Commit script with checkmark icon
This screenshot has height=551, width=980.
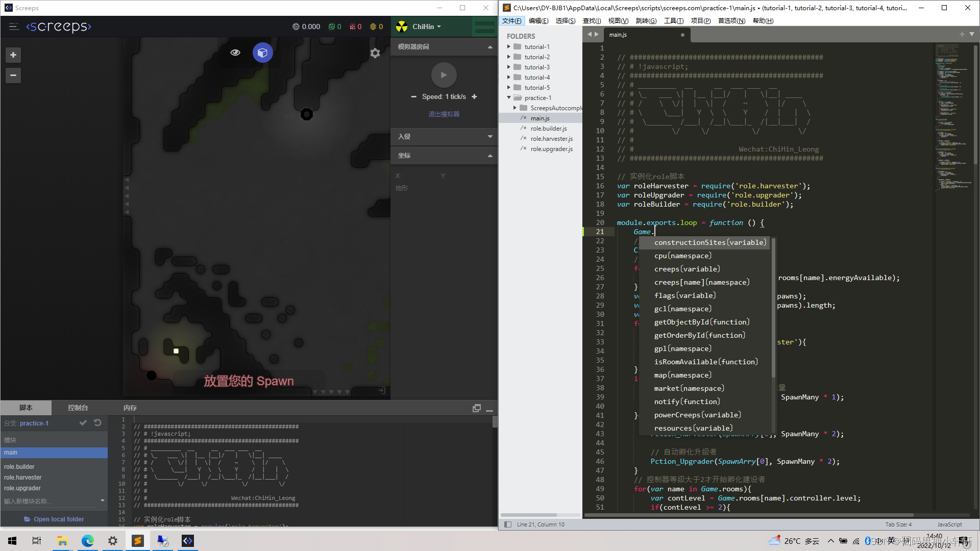click(83, 423)
